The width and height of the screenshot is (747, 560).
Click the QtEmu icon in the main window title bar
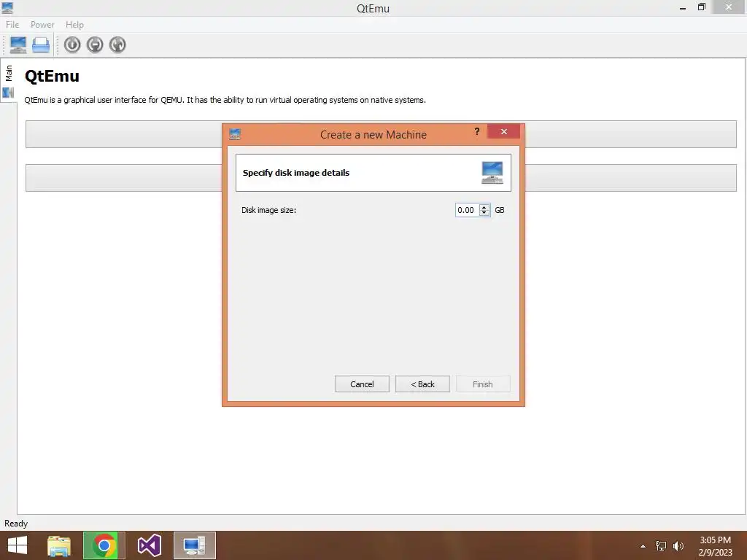(7, 7)
